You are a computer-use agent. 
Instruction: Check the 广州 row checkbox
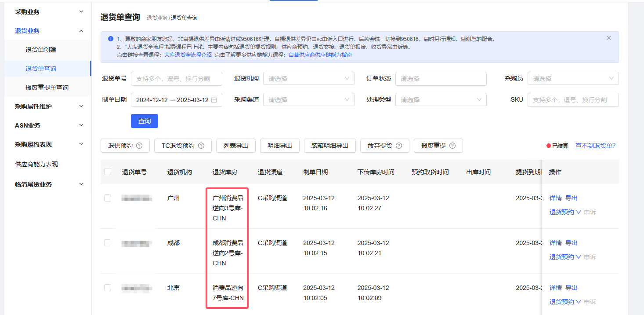(x=108, y=198)
